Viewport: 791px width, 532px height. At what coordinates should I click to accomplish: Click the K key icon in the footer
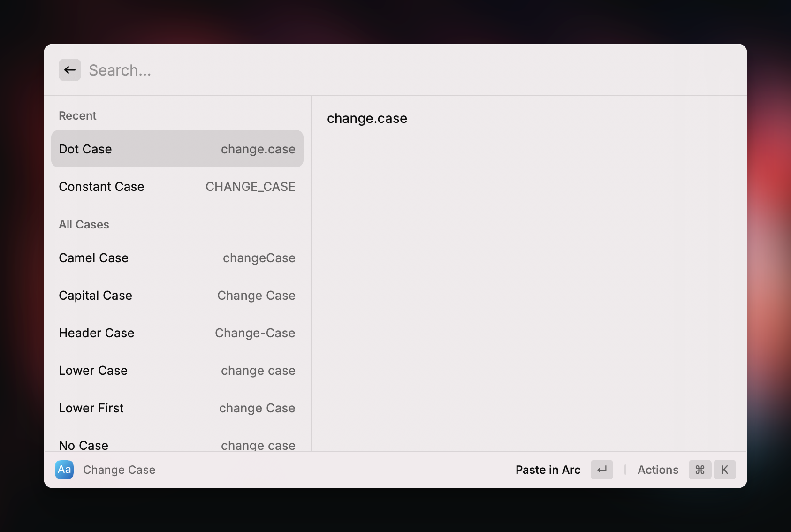click(x=725, y=470)
